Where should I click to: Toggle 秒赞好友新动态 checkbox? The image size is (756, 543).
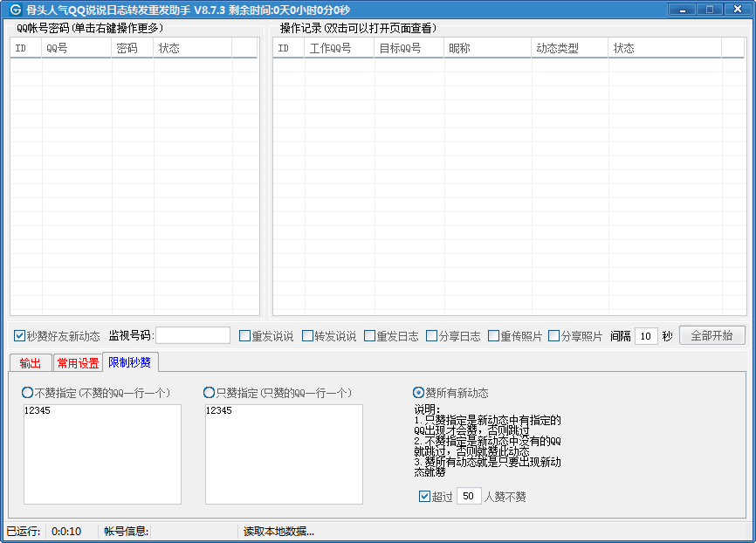[x=20, y=336]
